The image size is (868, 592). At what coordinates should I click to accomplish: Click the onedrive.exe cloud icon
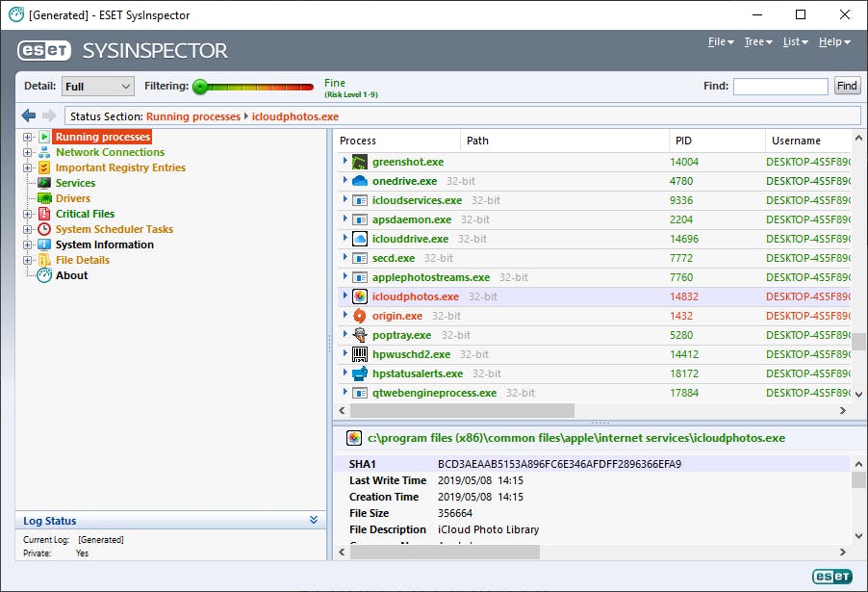pyautogui.click(x=360, y=181)
